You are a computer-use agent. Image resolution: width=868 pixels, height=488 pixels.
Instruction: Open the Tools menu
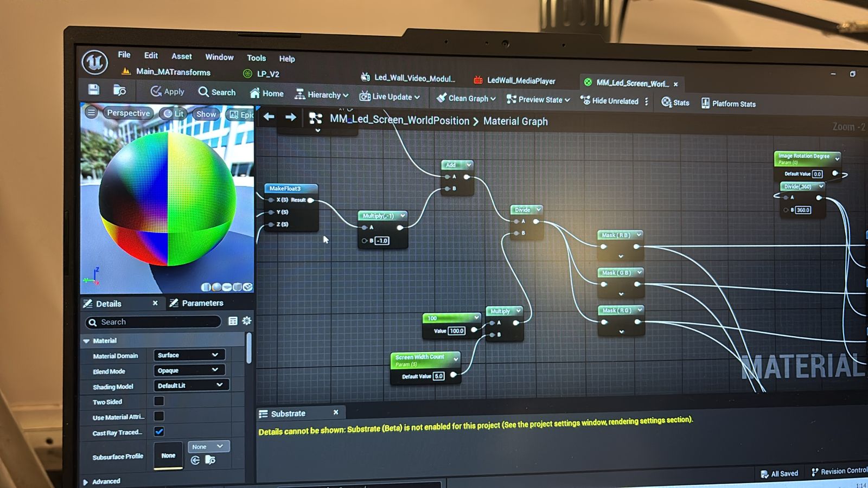(x=256, y=58)
